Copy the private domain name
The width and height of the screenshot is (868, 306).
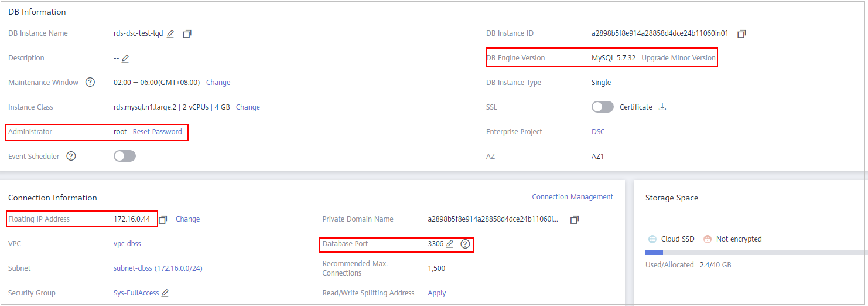coord(575,219)
